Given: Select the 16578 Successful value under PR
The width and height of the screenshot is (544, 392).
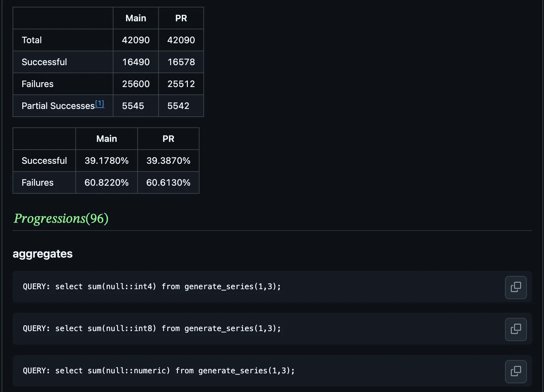Looking at the screenshot, I should [x=181, y=62].
